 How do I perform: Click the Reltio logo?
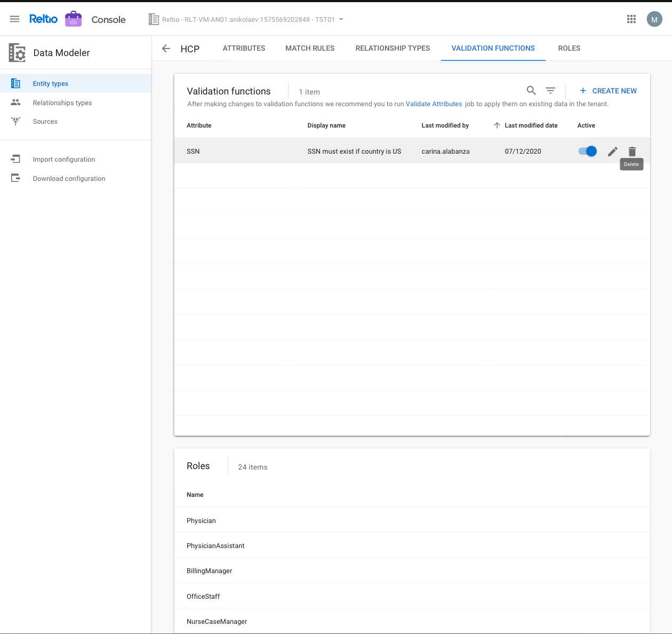click(x=43, y=19)
